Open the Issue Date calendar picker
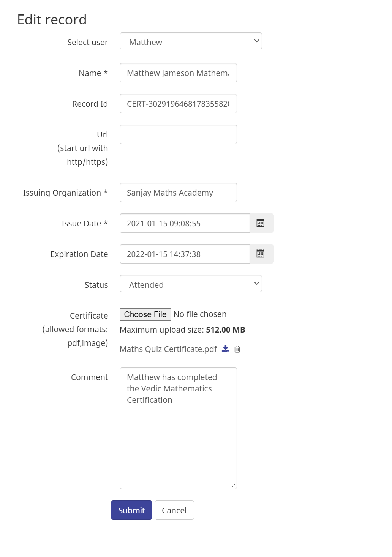The image size is (392, 557). click(x=261, y=223)
